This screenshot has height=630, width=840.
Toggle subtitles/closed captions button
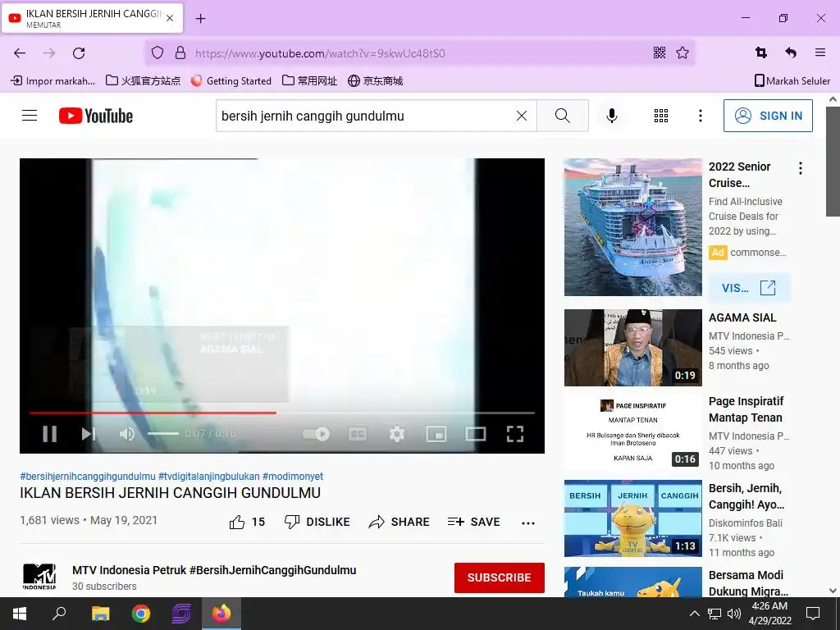tap(358, 434)
